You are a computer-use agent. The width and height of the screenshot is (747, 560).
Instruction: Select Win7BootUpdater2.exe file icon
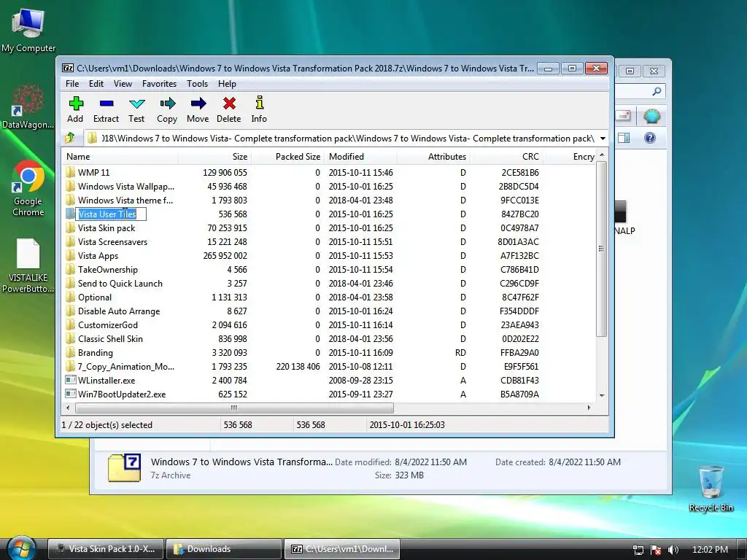point(71,394)
